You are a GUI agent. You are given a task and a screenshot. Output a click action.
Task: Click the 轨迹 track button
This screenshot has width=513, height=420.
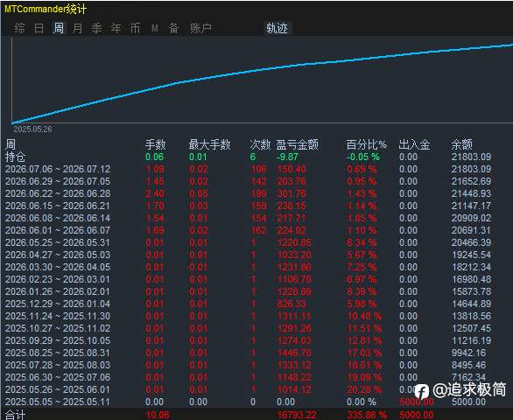click(277, 28)
